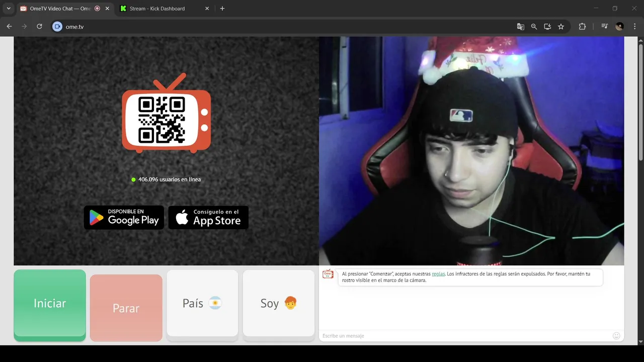Open the País country selector
The height and width of the screenshot is (362, 644).
tap(202, 304)
